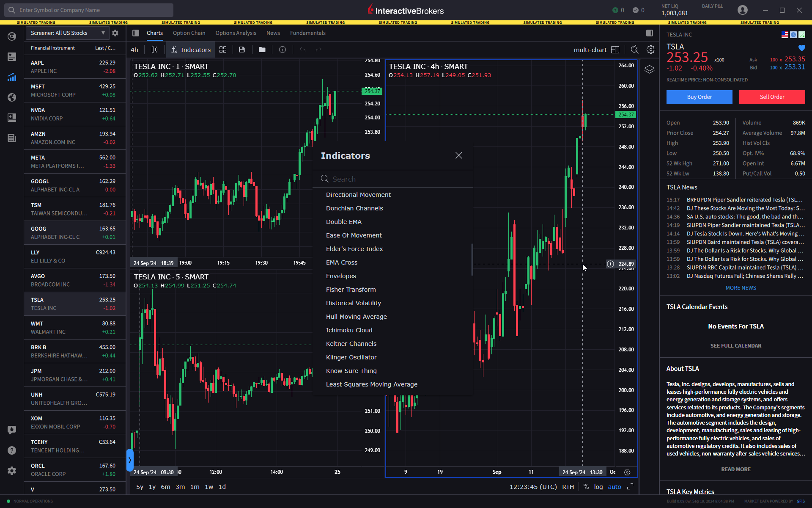
Task: Save the current chart layout
Action: point(242,50)
